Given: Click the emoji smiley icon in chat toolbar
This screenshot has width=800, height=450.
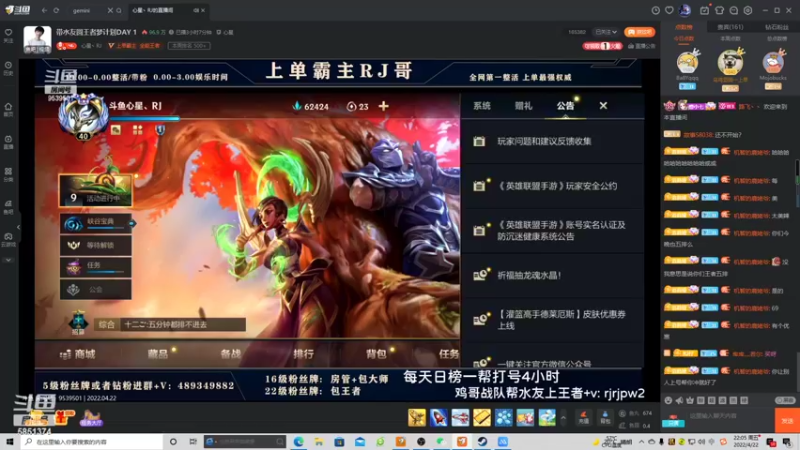Looking at the screenshot, I should (x=668, y=401).
